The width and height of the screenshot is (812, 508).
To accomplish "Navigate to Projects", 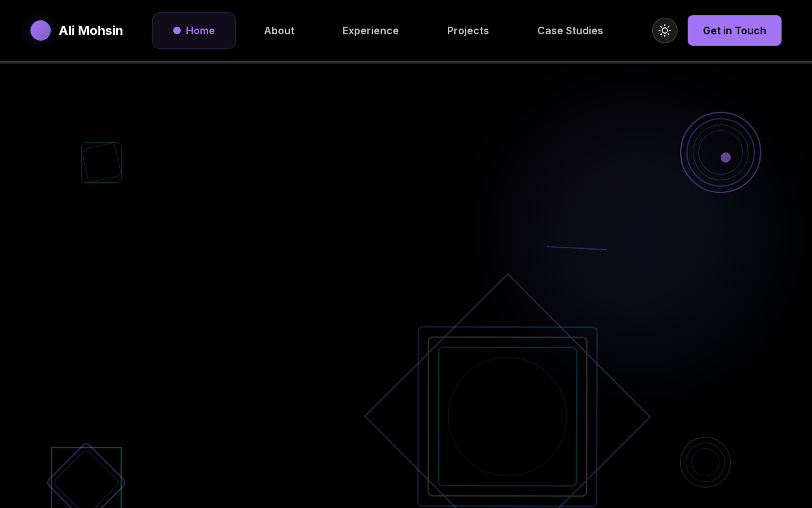I will (x=468, y=30).
